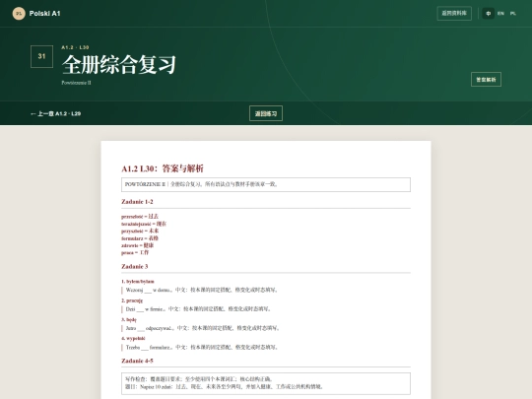
Task: Click the 返回练习 button in the nav bar
Action: coord(266,113)
